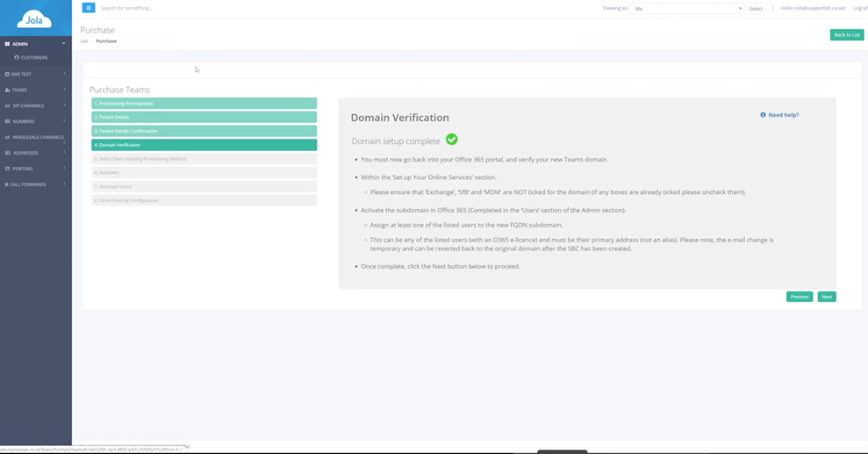
Task: Select step 8 Direct Routing Configuration
Action: point(204,200)
